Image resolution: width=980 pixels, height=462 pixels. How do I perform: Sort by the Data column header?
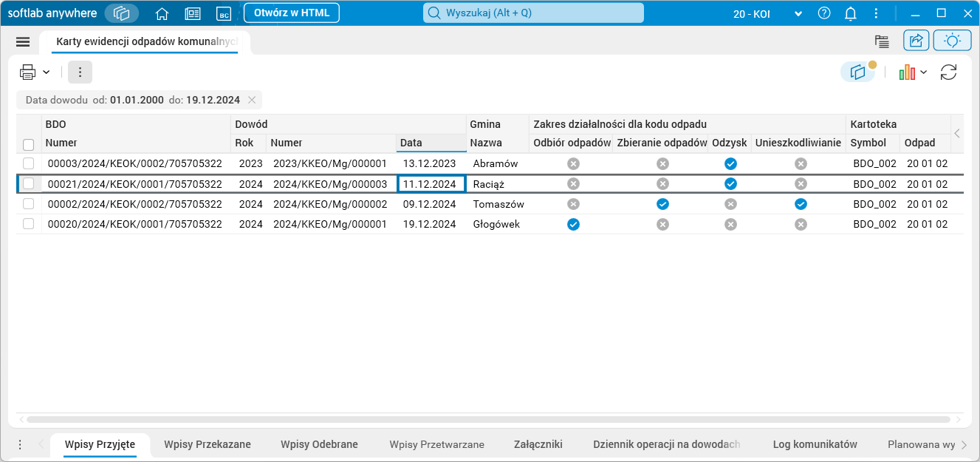point(431,143)
